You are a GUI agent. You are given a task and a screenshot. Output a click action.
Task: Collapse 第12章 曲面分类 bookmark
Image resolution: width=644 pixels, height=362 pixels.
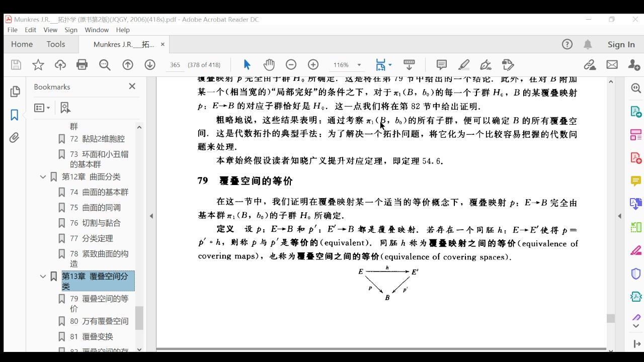[x=43, y=177]
